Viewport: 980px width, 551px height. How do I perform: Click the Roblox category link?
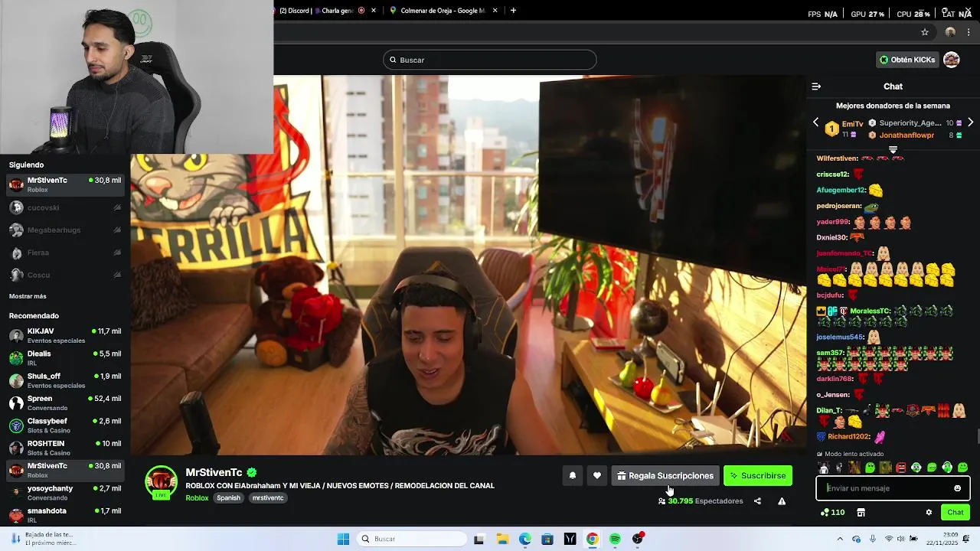tap(197, 498)
